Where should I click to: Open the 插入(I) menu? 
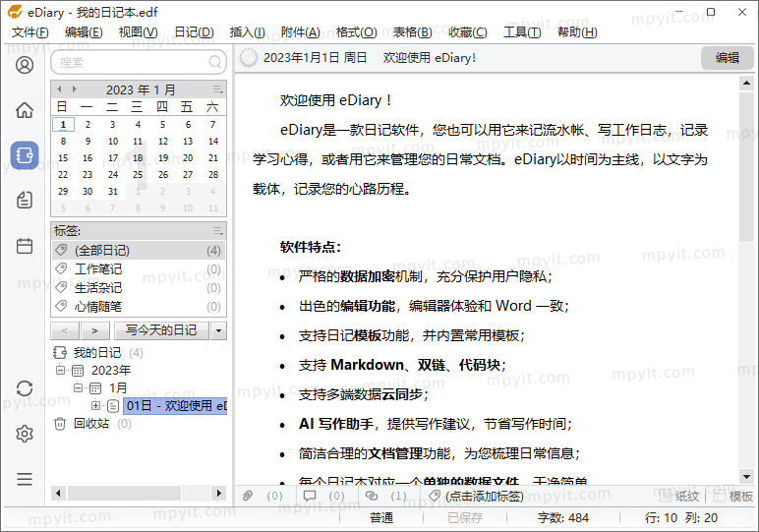point(248,32)
